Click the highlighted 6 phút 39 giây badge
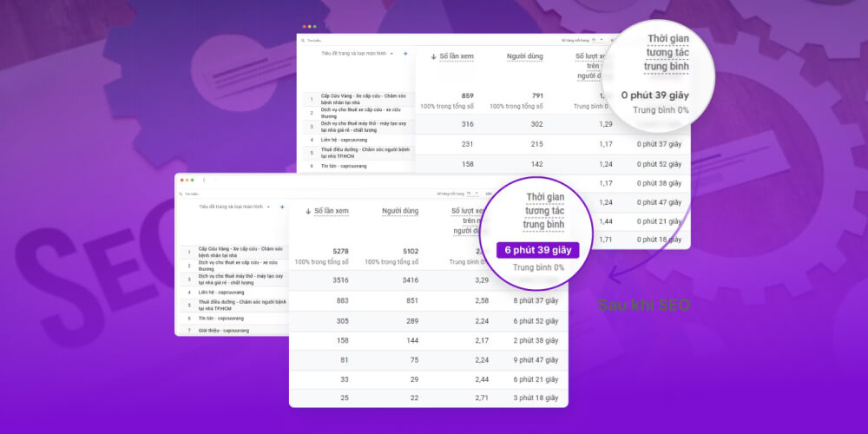 [x=538, y=249]
